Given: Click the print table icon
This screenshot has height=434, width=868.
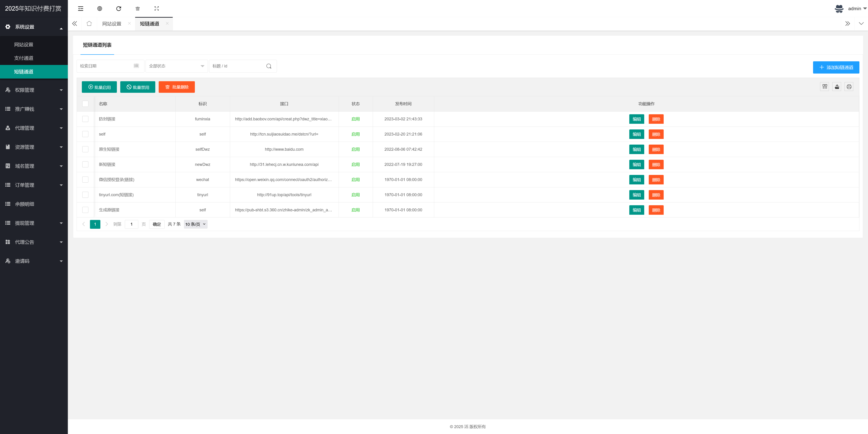Looking at the screenshot, I should 849,87.
